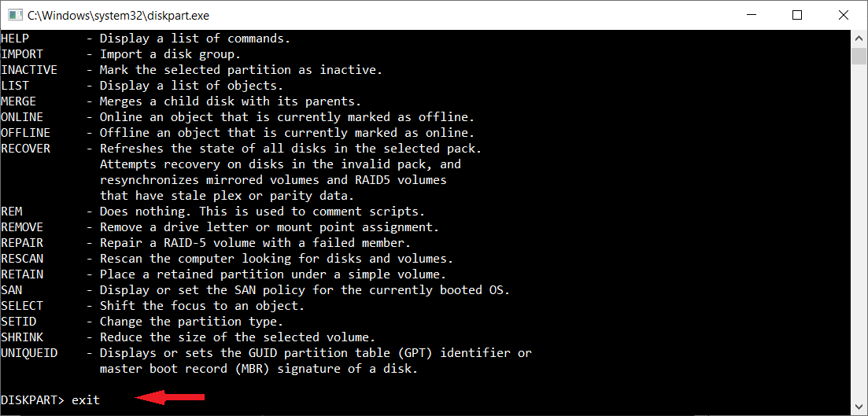This screenshot has height=416, width=868.
Task: Click the empty scrollbar track below the thumb
Action: click(x=859, y=236)
